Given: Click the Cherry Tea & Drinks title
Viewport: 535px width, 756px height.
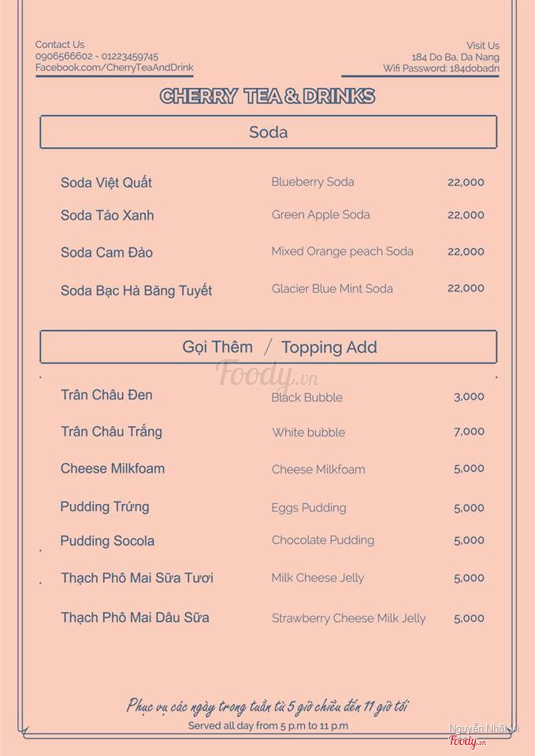Looking at the screenshot, I should click(x=267, y=96).
